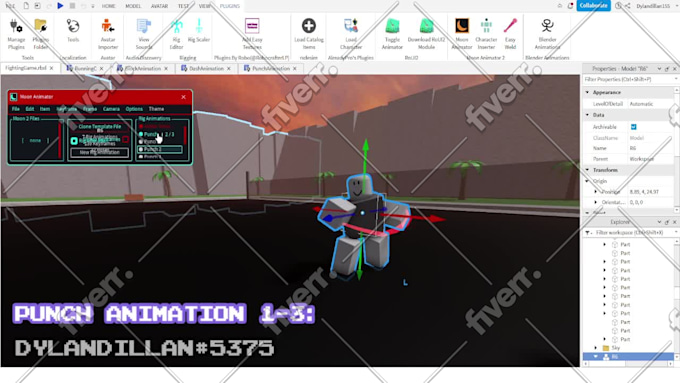Click Clone Template File button

(99, 126)
